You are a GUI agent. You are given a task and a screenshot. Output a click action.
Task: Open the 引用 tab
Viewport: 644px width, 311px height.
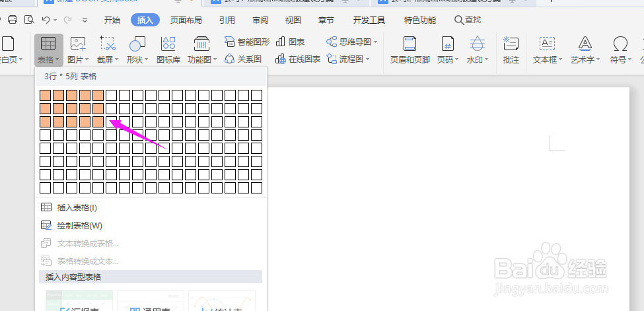pyautogui.click(x=227, y=20)
